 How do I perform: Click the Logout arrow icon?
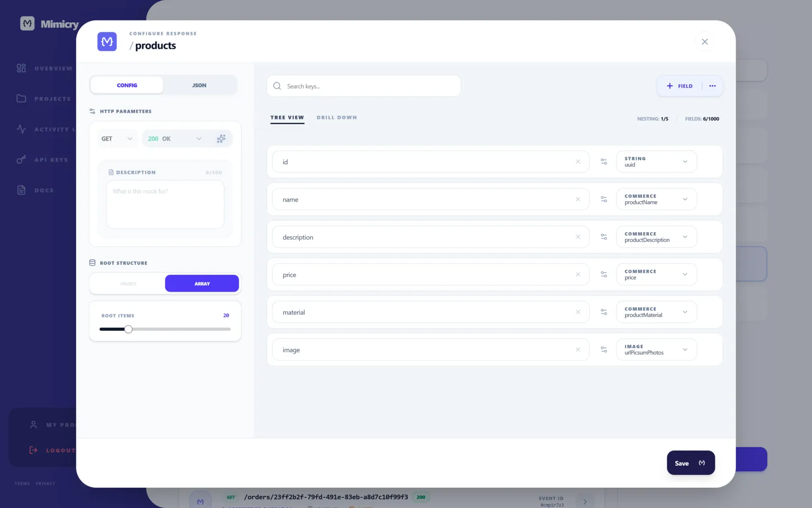pyautogui.click(x=33, y=450)
